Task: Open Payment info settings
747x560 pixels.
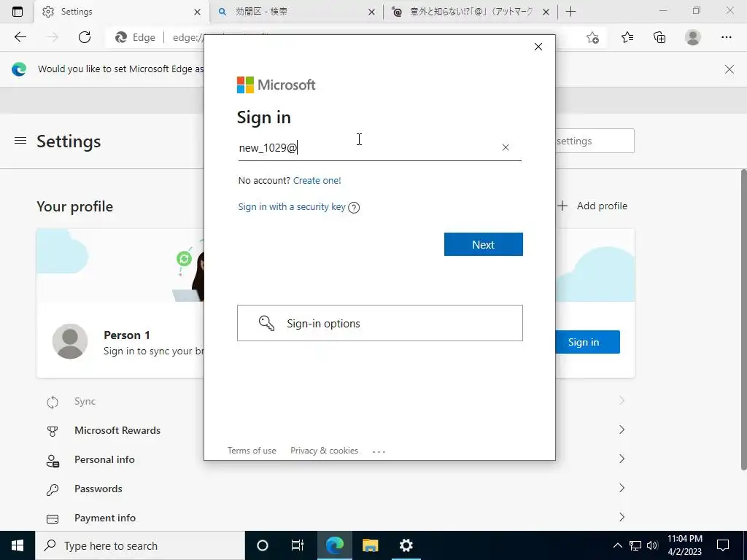Action: click(336, 518)
